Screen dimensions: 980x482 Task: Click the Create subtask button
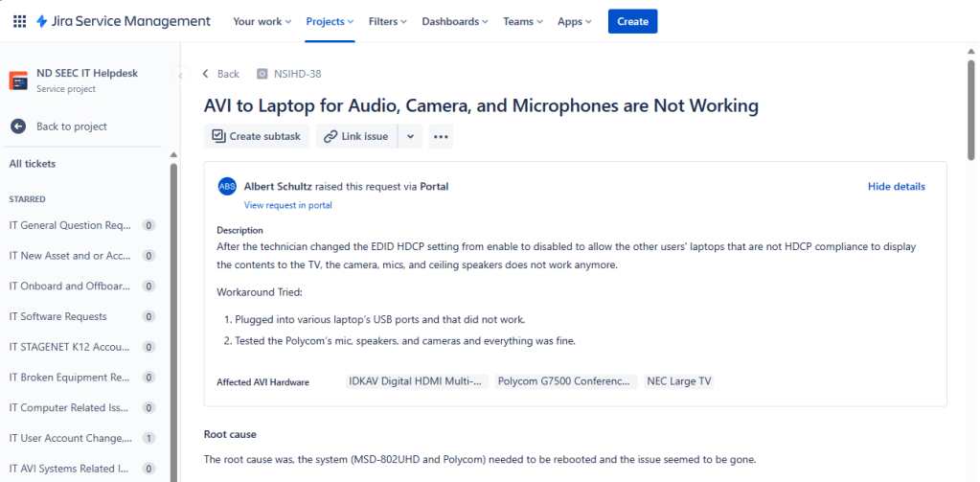coord(256,136)
